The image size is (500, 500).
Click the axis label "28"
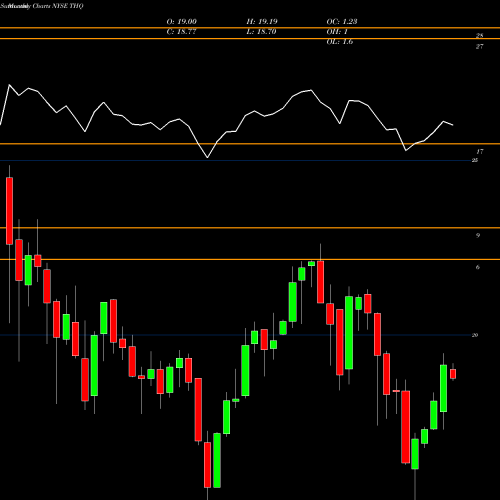(479, 35)
